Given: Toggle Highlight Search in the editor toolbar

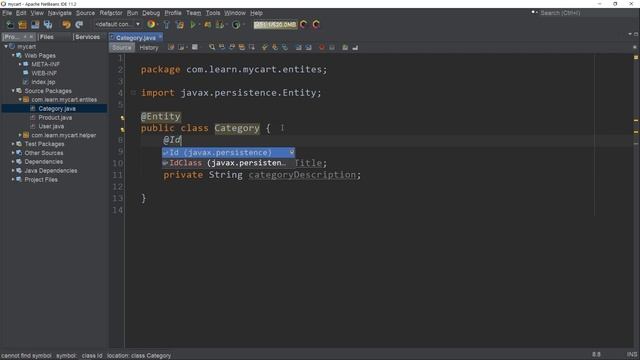Looking at the screenshot, I should pyautogui.click(x=242, y=47).
